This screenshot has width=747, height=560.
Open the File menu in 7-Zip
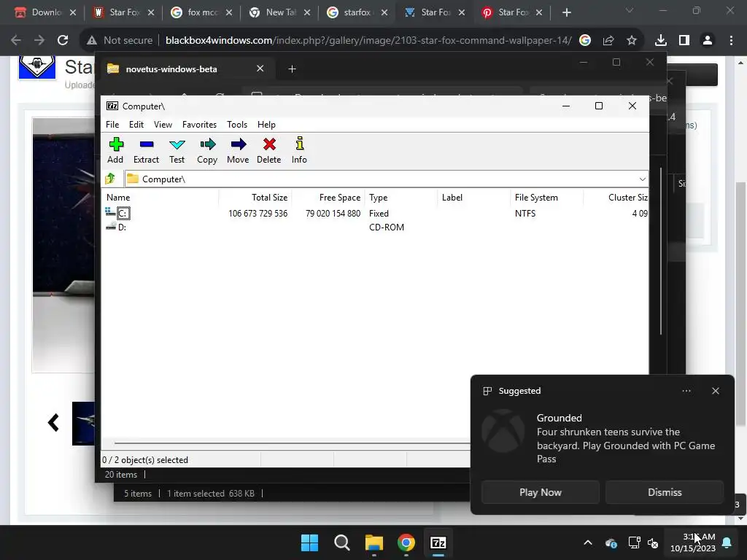click(x=112, y=124)
